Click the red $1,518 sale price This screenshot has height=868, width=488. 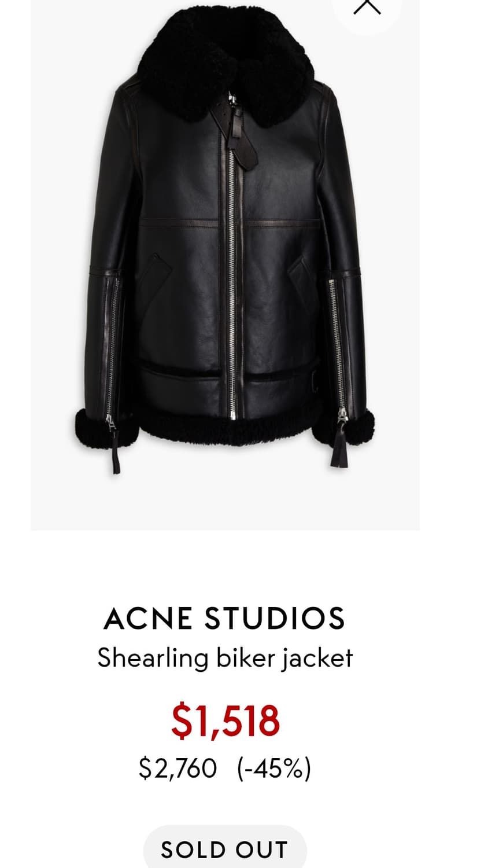(225, 721)
